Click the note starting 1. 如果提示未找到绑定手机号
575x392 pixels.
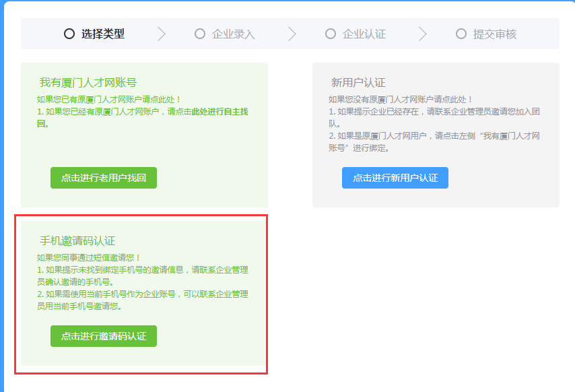click(x=142, y=275)
